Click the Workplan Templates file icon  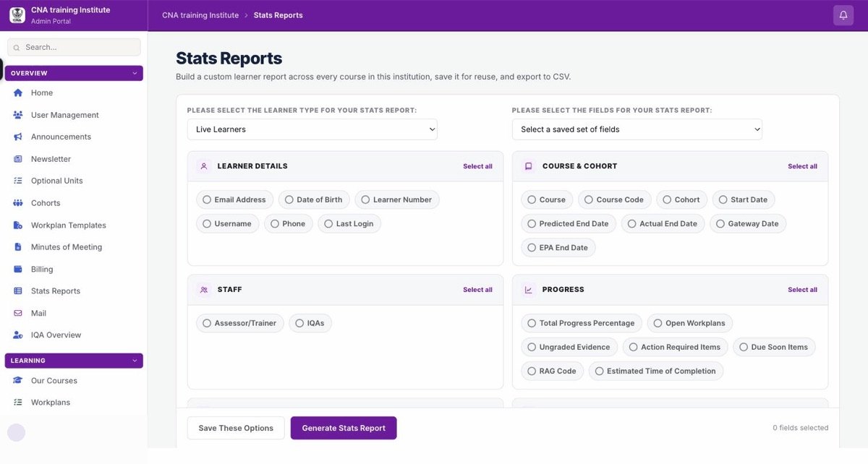tap(18, 225)
